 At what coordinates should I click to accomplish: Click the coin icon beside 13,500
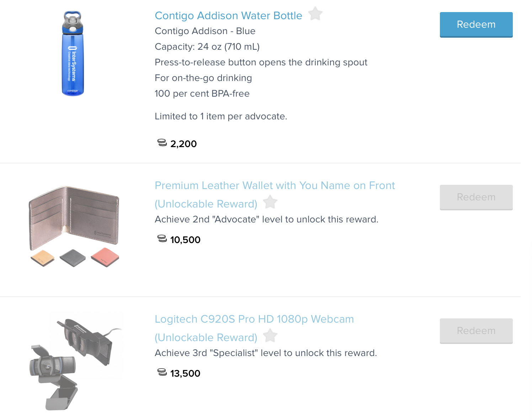[162, 372]
